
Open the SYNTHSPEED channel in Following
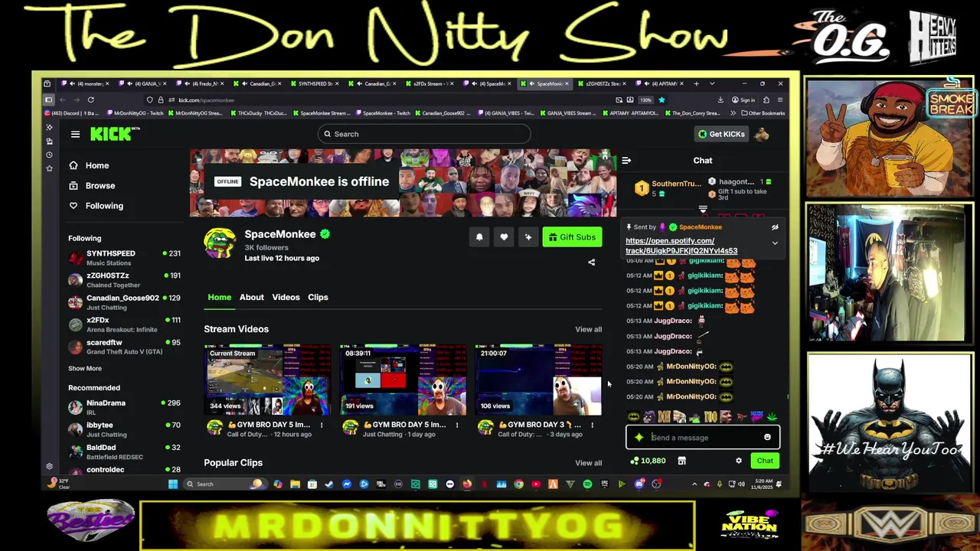coord(124,258)
